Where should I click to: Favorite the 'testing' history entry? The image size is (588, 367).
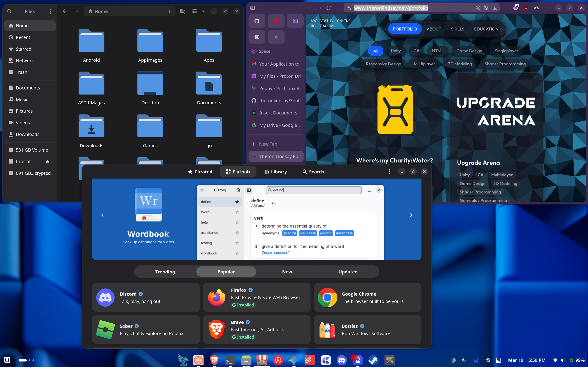coord(237,243)
